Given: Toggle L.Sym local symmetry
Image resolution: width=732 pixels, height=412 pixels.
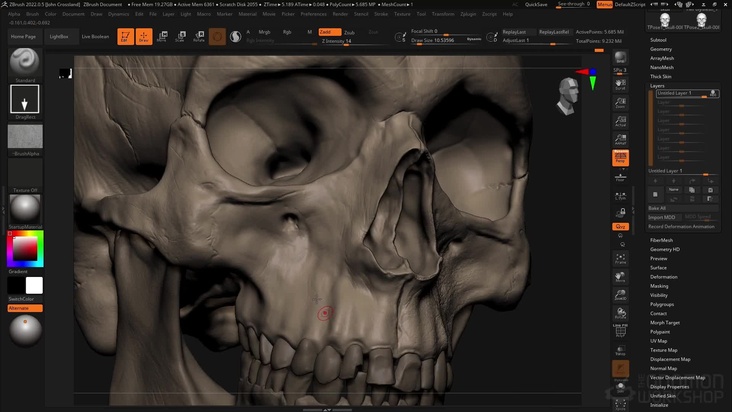Looking at the screenshot, I should tap(620, 196).
